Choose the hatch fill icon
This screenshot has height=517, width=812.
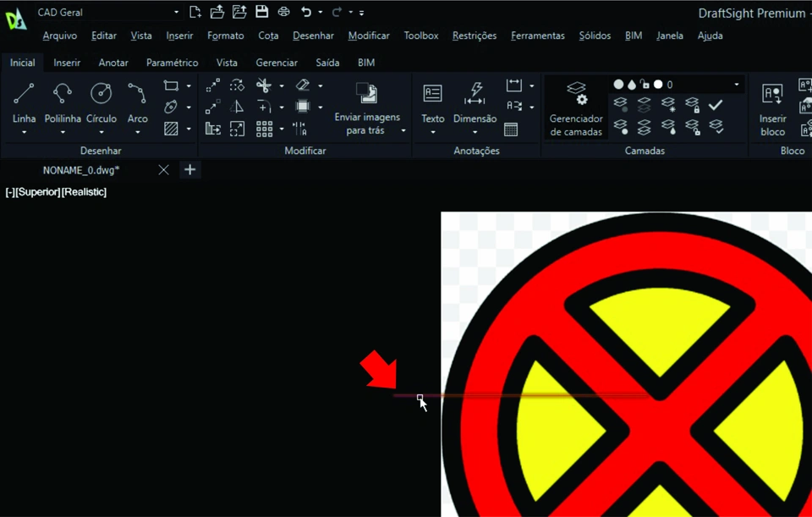171,129
